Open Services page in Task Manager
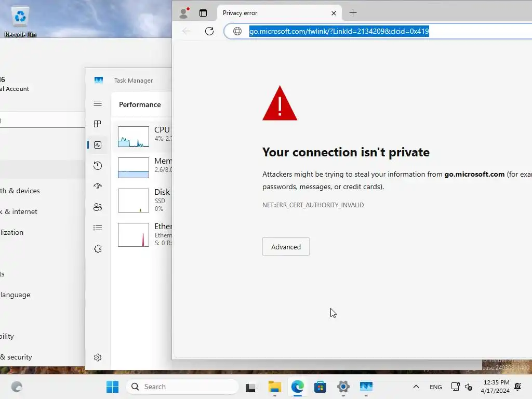 point(98,249)
